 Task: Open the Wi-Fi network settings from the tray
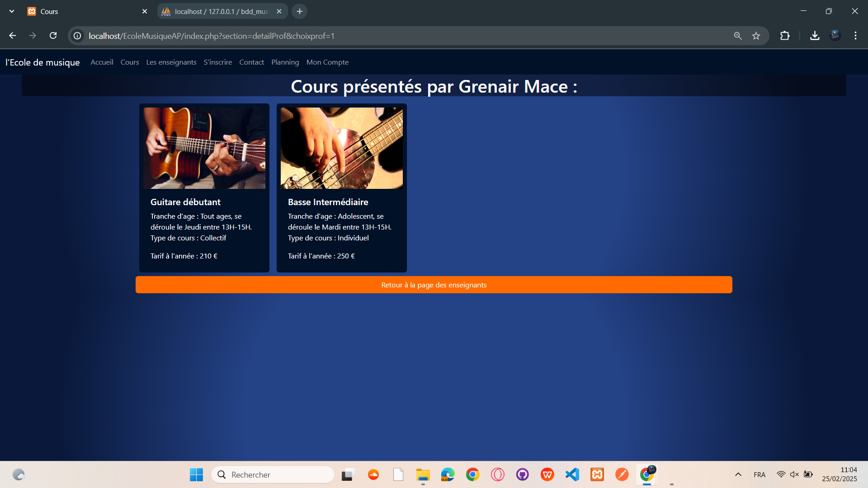(782, 474)
